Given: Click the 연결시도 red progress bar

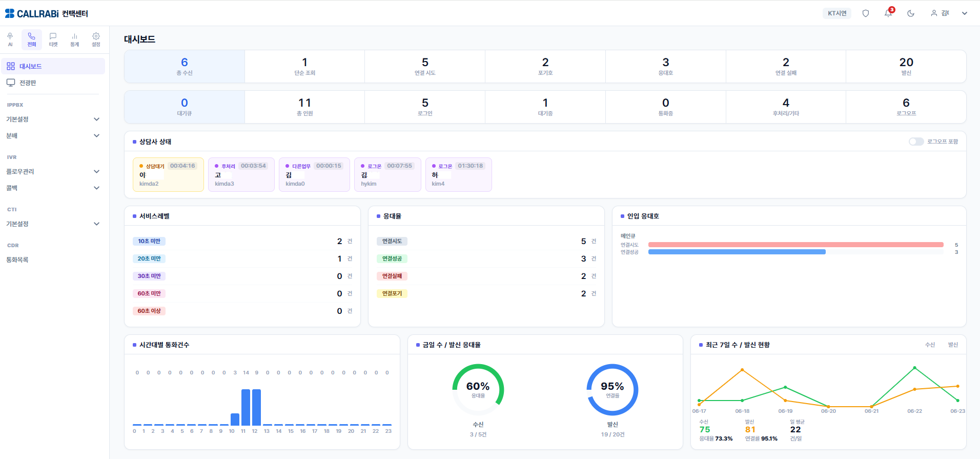Looking at the screenshot, I should pos(795,245).
